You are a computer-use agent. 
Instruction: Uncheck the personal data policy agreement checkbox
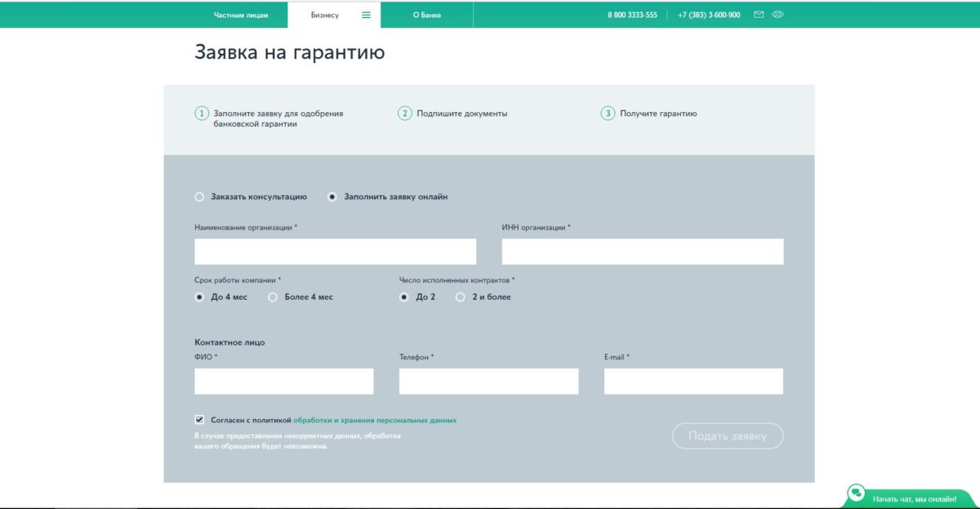[199, 420]
